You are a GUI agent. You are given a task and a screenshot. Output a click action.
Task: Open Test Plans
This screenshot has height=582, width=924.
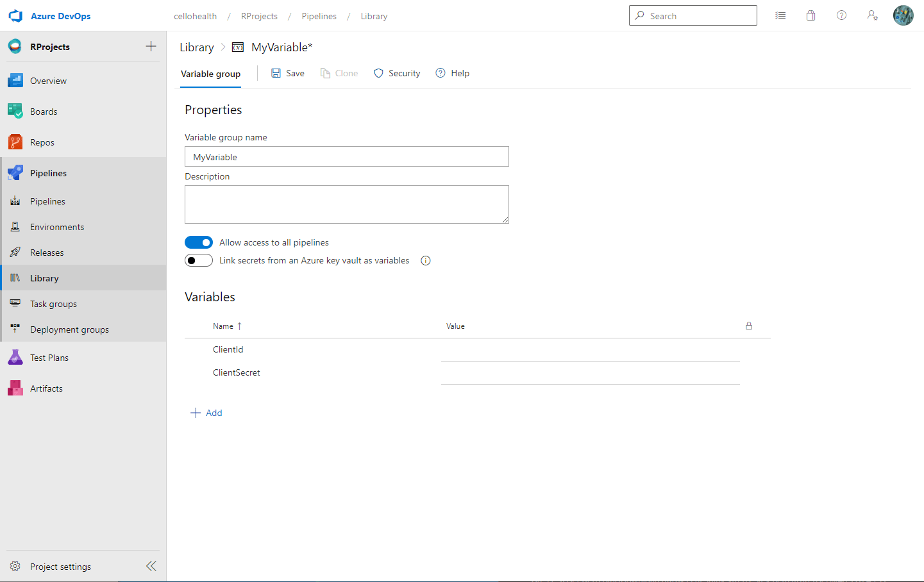click(49, 357)
